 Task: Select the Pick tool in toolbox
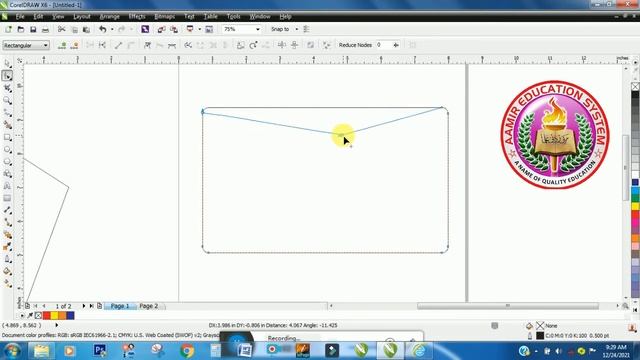(7, 64)
